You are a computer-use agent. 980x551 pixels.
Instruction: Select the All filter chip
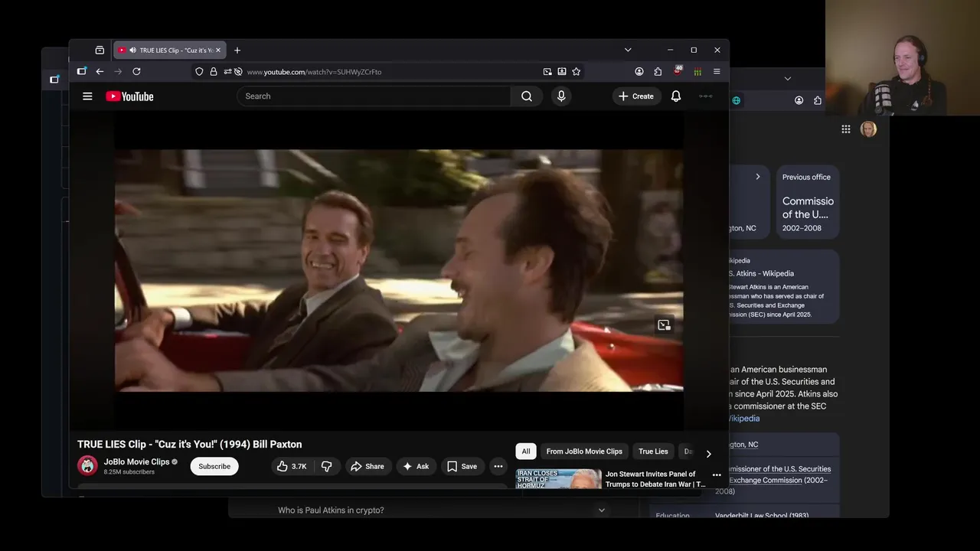point(526,452)
